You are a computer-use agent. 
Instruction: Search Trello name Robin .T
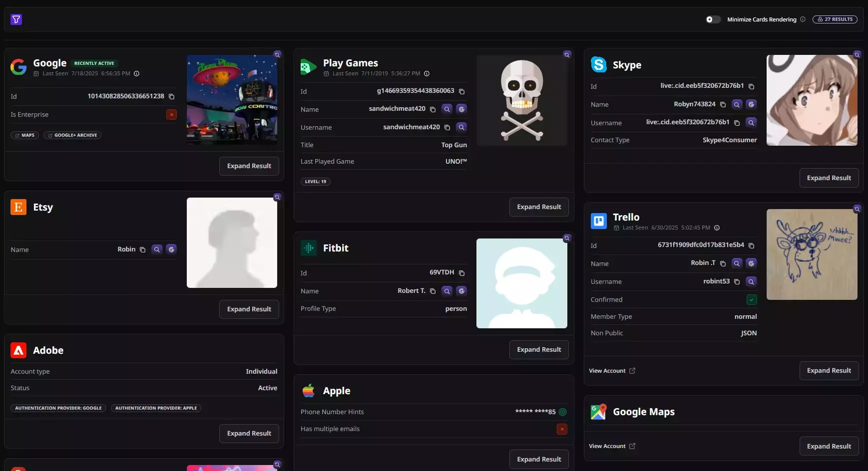737,263
